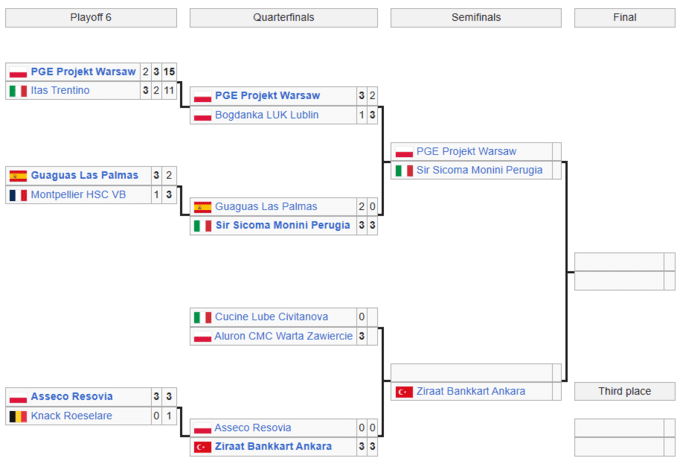
Task: Open Bogdanka LUK Lublin team link
Action: 267,115
